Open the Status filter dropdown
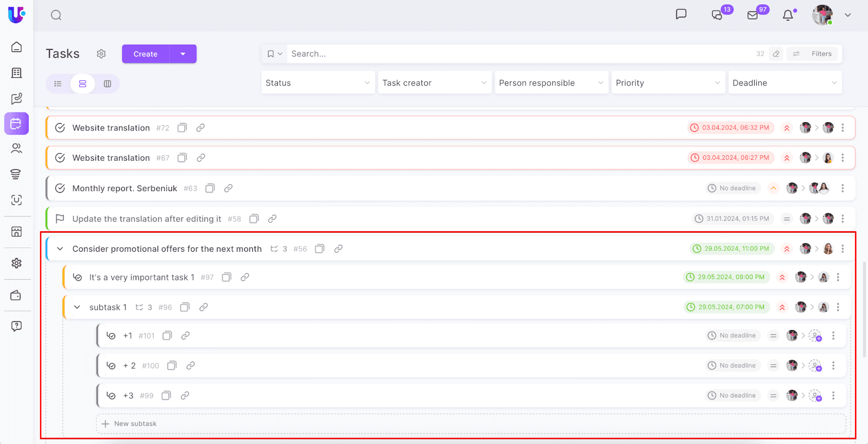868x444 pixels. pyautogui.click(x=318, y=83)
